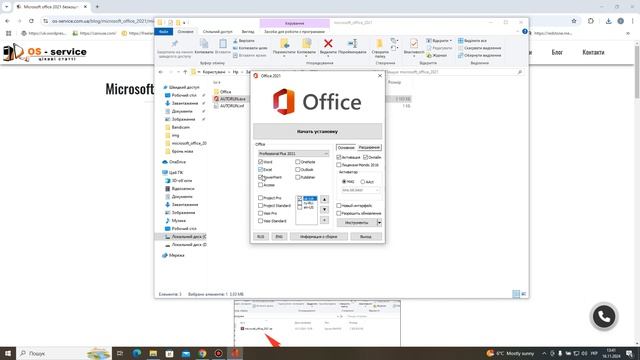
Task: Click the browser downloads icon
Action: [x=608, y=21]
